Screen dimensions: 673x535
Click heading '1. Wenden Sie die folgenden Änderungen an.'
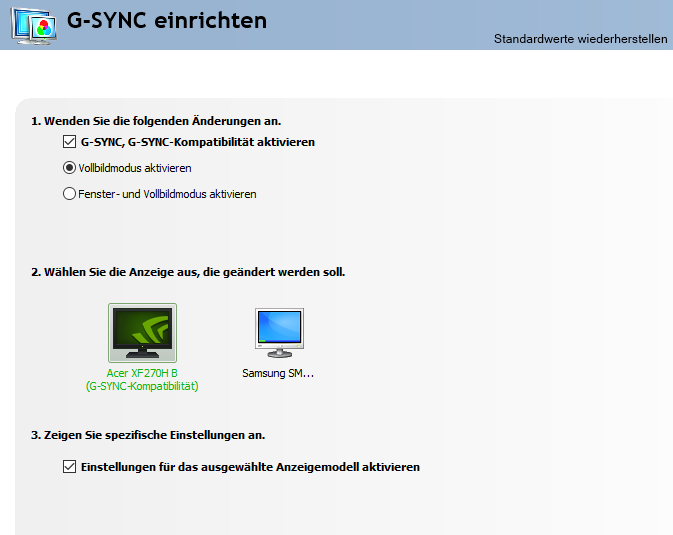(x=156, y=122)
